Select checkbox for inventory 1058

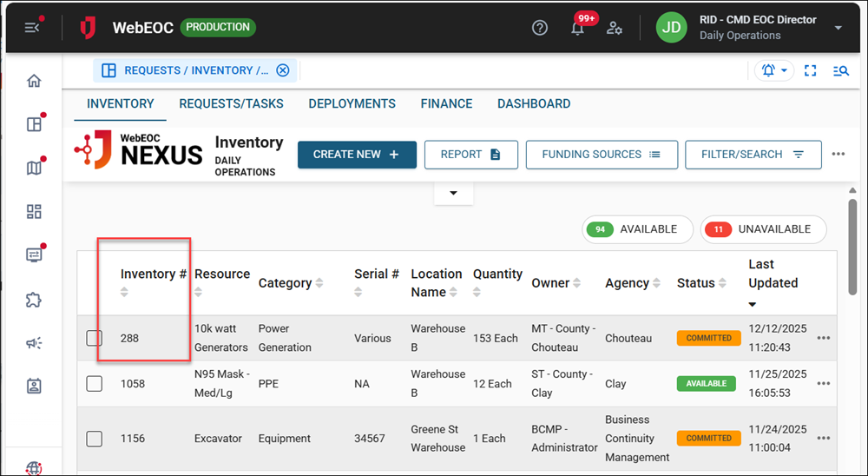tap(95, 383)
